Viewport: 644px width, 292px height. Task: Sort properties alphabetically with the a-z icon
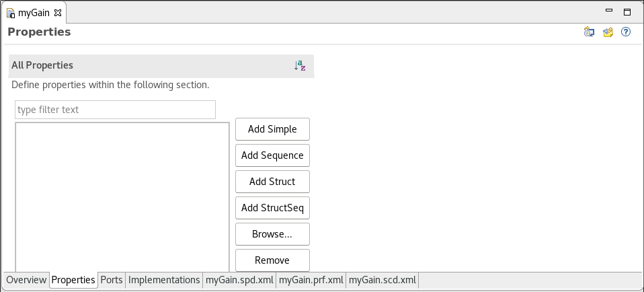300,65
